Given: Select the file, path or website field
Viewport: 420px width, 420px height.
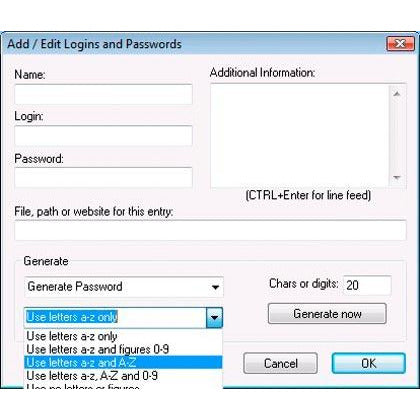Looking at the screenshot, I should 210,230.
